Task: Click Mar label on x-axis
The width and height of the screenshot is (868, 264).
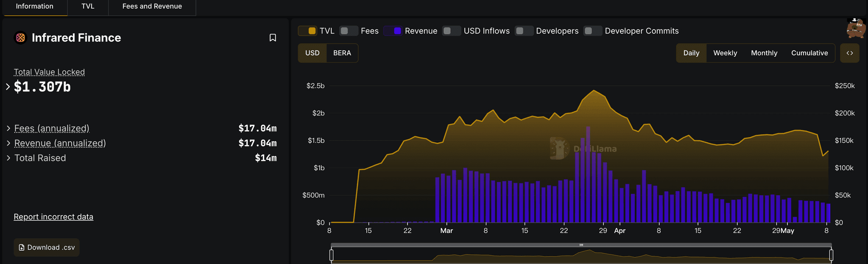Action: (x=447, y=231)
